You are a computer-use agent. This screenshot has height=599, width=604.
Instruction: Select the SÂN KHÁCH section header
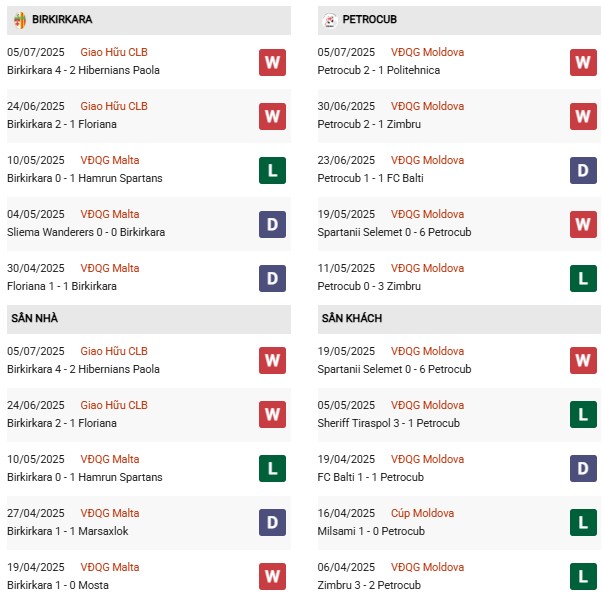(x=352, y=318)
